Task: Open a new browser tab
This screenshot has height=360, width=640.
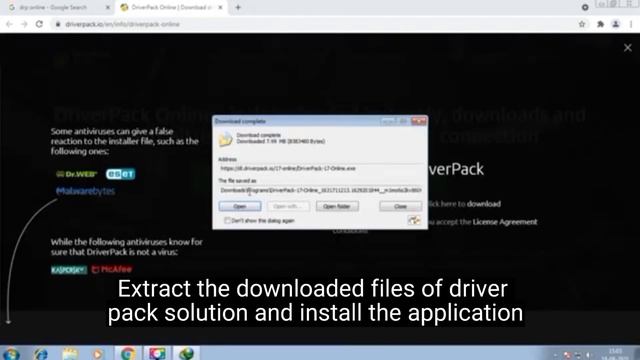Action: point(238,7)
